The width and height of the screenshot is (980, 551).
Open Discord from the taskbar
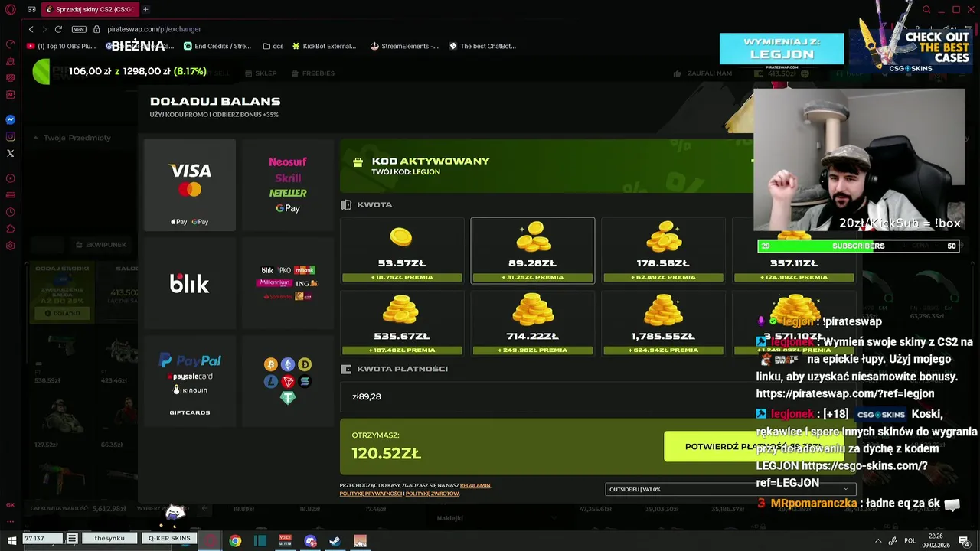coord(310,540)
